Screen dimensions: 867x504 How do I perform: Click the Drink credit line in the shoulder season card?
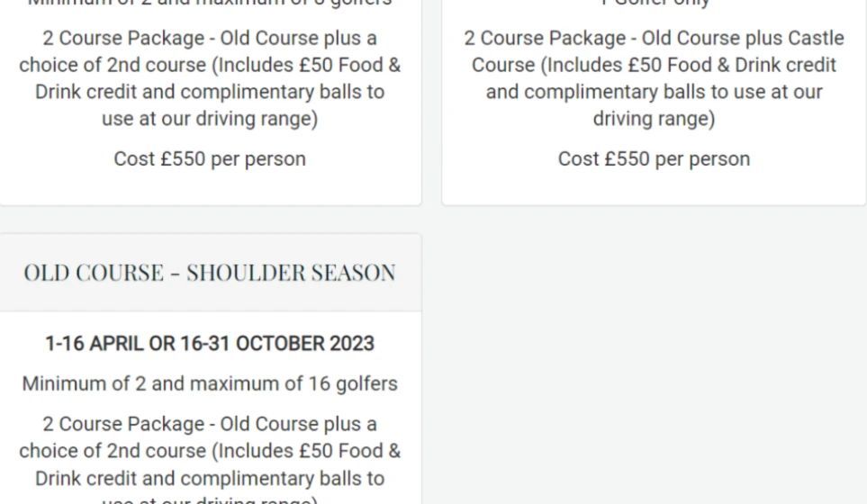[x=210, y=478]
